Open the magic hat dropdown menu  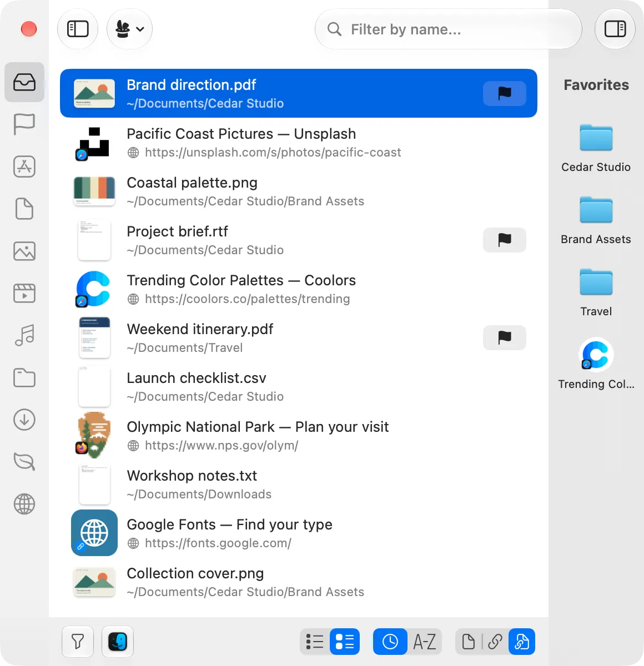tap(129, 29)
